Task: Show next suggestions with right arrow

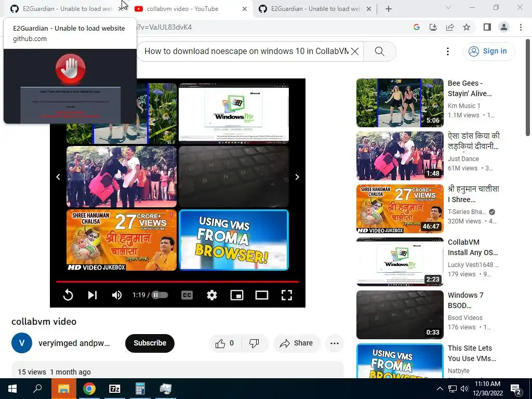Action: 297,177
